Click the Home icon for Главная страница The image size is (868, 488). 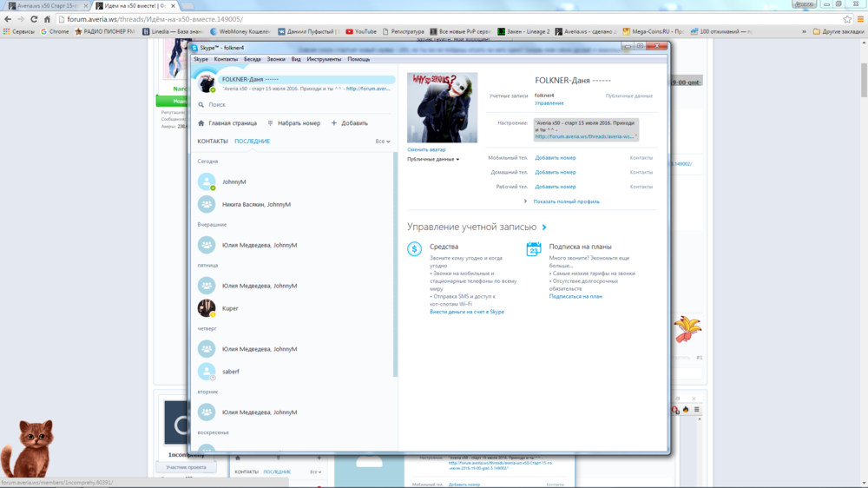[x=201, y=123]
